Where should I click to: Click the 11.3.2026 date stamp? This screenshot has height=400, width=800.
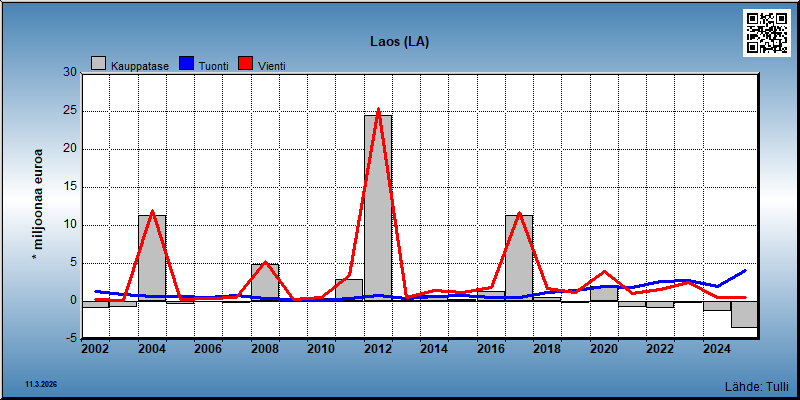tap(41, 384)
